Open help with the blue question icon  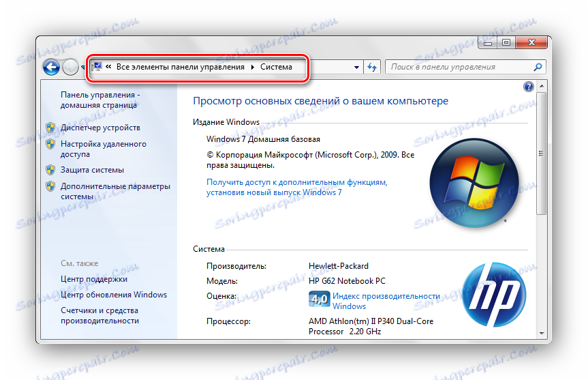click(528, 87)
